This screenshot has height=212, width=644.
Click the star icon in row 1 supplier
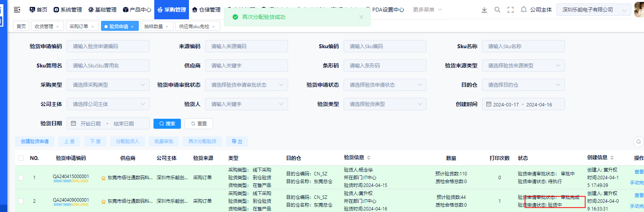click(x=103, y=178)
